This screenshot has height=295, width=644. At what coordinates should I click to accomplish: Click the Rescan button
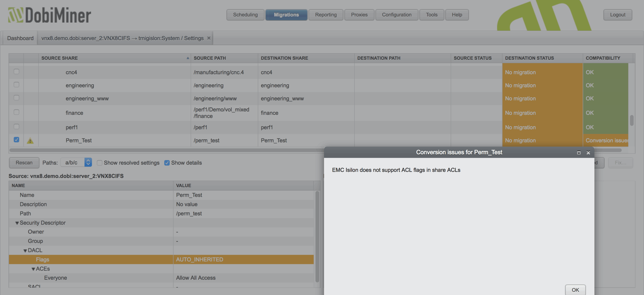[24, 163]
